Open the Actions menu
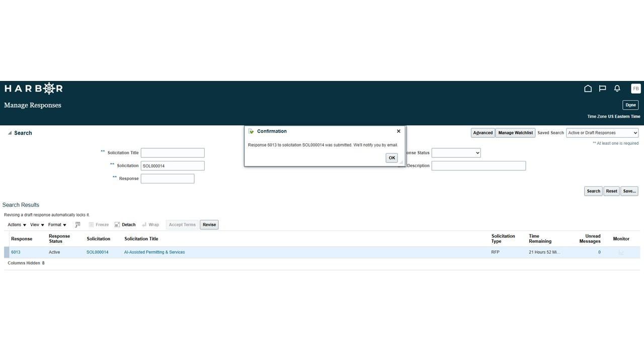 (x=17, y=225)
